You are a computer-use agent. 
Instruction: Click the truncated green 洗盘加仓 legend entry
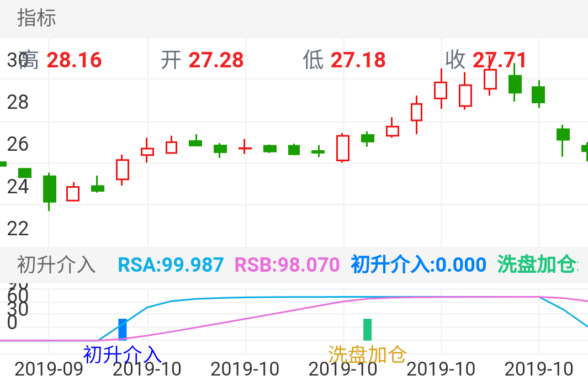click(x=538, y=265)
